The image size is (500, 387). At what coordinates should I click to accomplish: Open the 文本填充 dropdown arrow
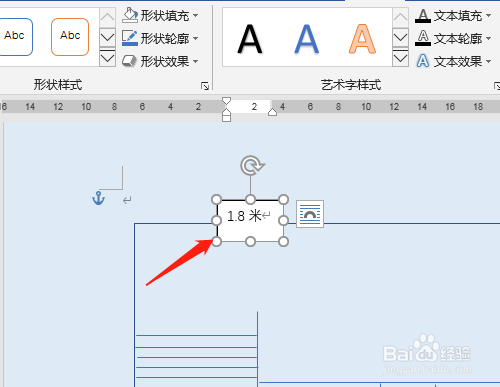click(488, 16)
